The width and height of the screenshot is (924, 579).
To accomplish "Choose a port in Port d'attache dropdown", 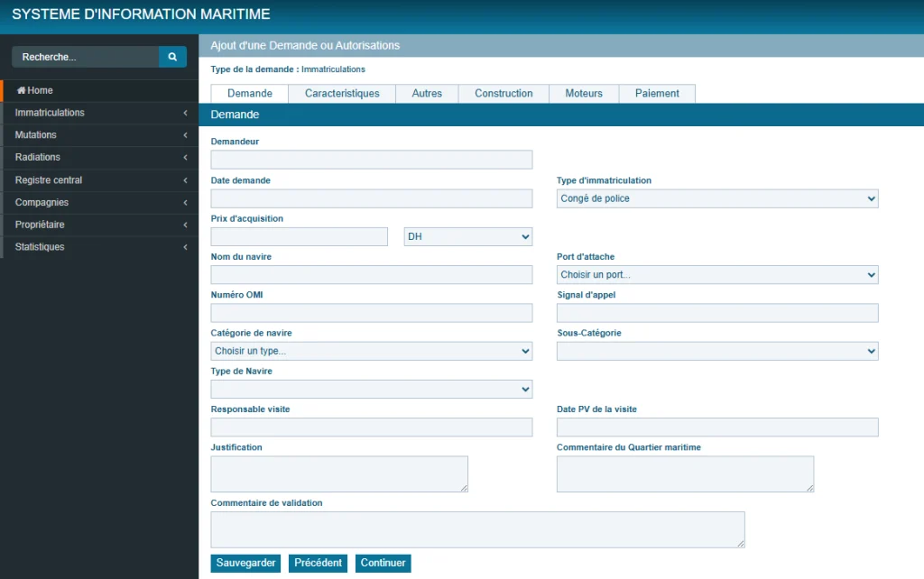I will [x=717, y=275].
